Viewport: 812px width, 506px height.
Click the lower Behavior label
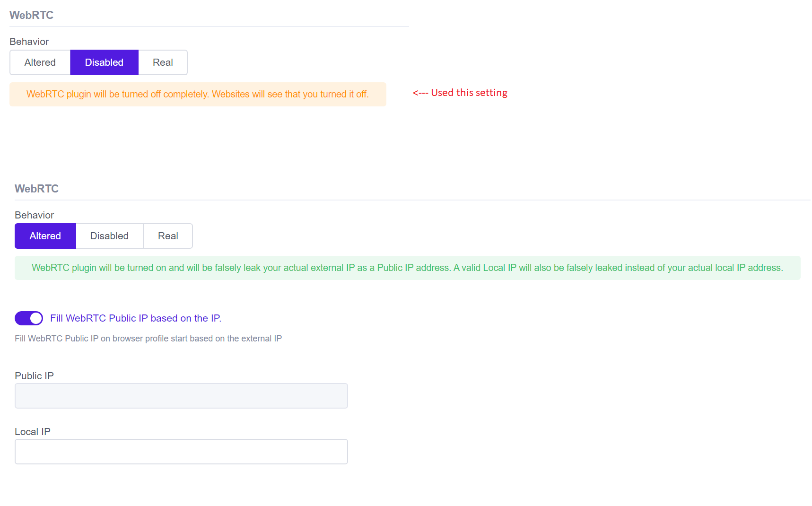[x=34, y=215]
